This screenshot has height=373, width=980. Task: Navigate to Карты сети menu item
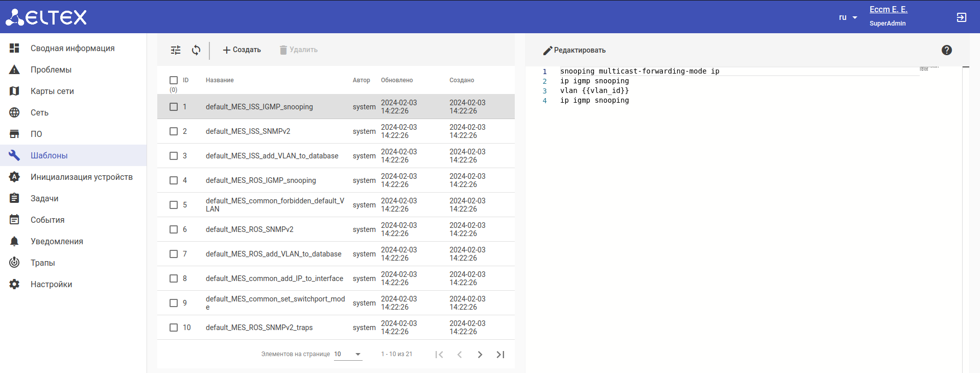point(52,91)
